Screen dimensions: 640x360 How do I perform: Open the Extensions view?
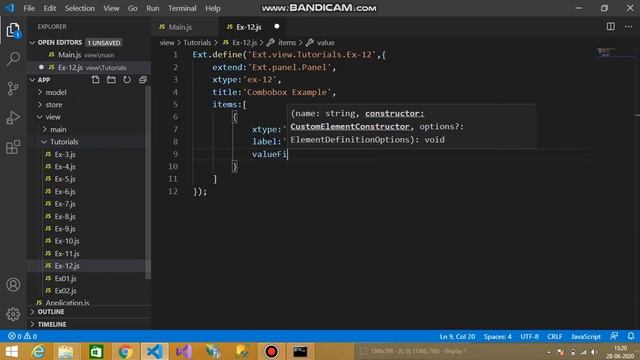(x=13, y=147)
